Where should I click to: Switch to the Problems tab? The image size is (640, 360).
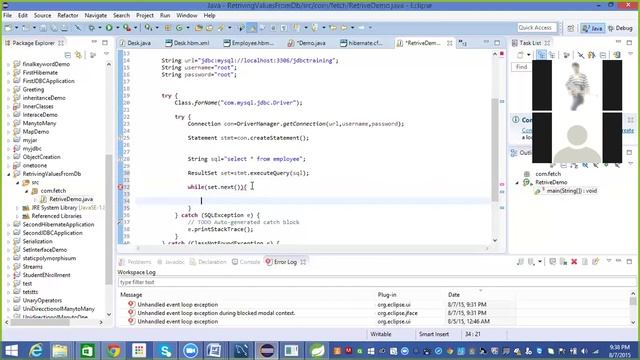click(135, 262)
